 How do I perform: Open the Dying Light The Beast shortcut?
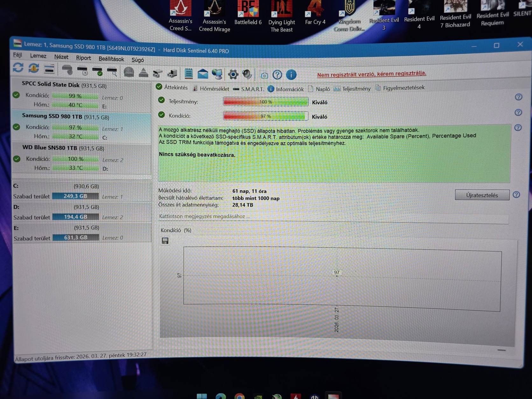click(282, 17)
